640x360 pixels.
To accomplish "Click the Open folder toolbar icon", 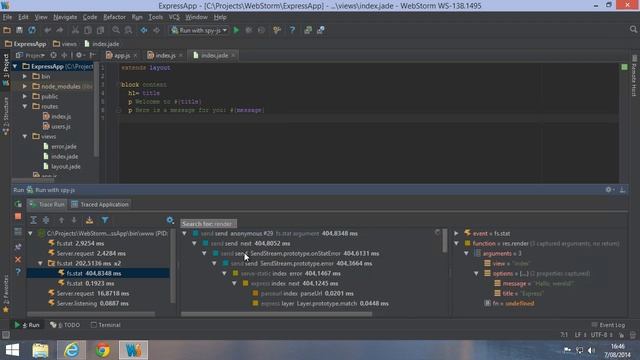I will [x=7, y=30].
